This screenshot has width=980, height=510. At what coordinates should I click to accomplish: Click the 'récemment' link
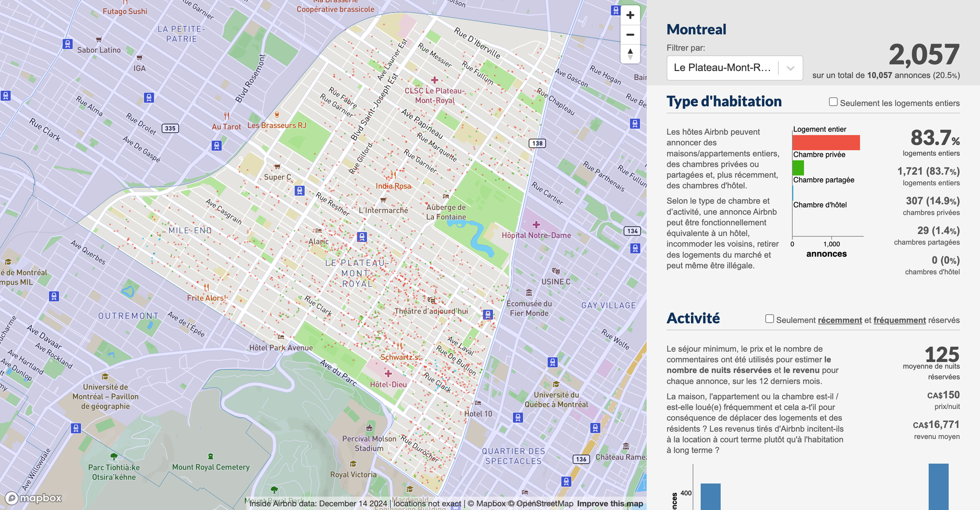[839, 320]
